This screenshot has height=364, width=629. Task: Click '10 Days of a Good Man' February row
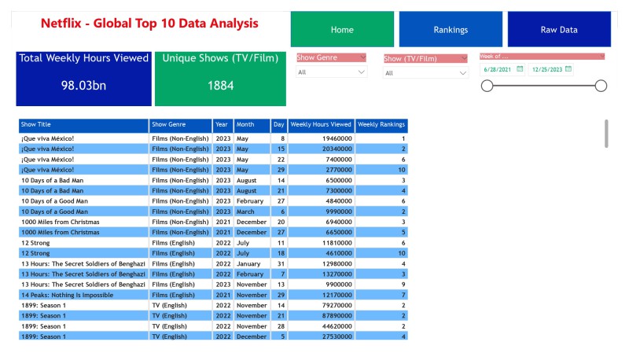pyautogui.click(x=54, y=201)
